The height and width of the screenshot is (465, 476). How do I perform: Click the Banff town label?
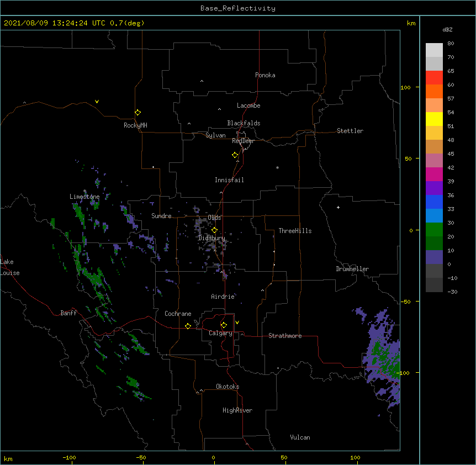pos(68,313)
